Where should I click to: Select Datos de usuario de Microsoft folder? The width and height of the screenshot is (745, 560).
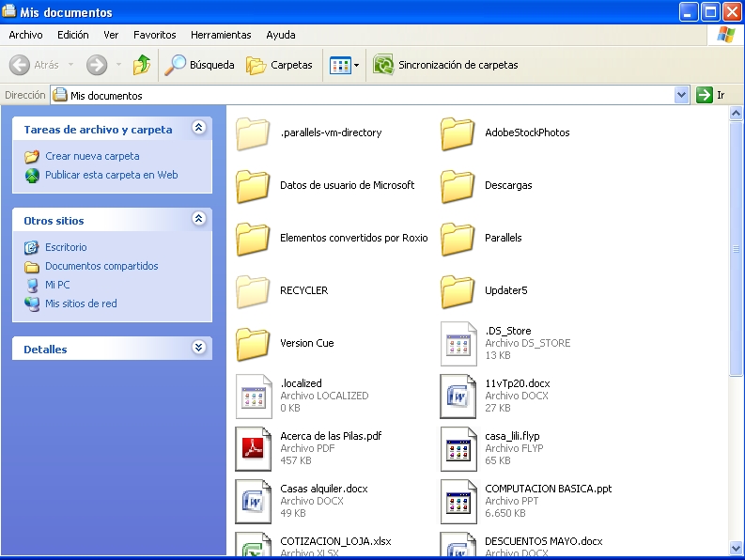tap(325, 186)
